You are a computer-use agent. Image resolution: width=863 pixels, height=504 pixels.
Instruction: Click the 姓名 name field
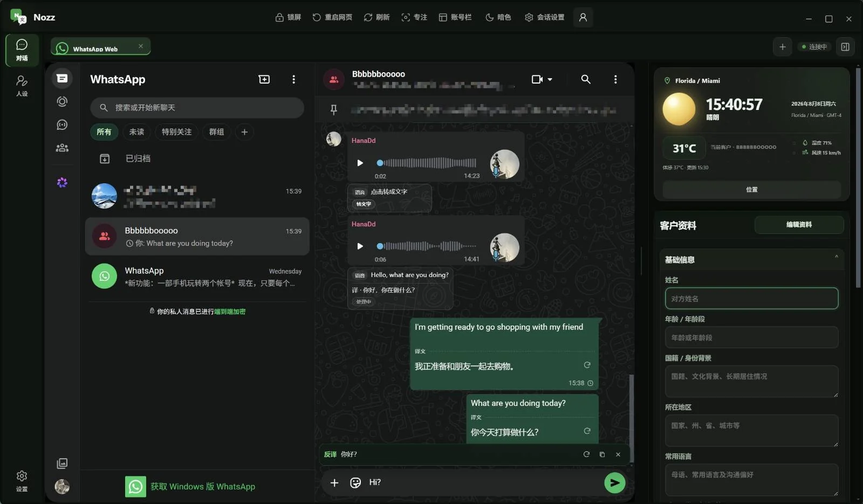[x=751, y=299]
